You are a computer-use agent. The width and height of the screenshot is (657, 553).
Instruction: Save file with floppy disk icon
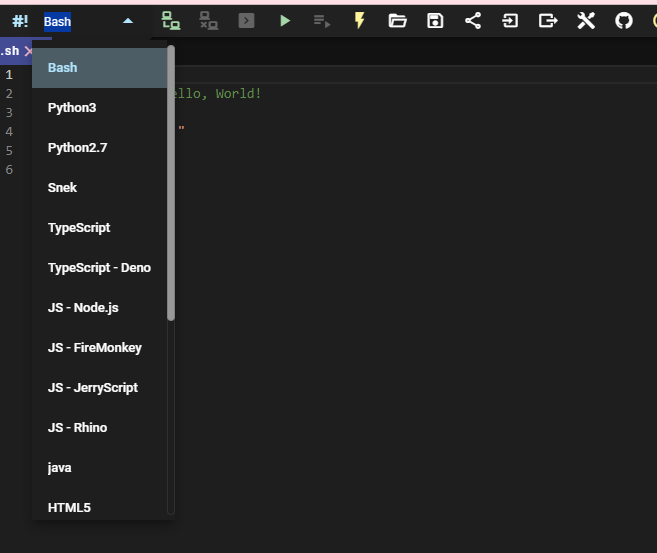click(x=435, y=21)
